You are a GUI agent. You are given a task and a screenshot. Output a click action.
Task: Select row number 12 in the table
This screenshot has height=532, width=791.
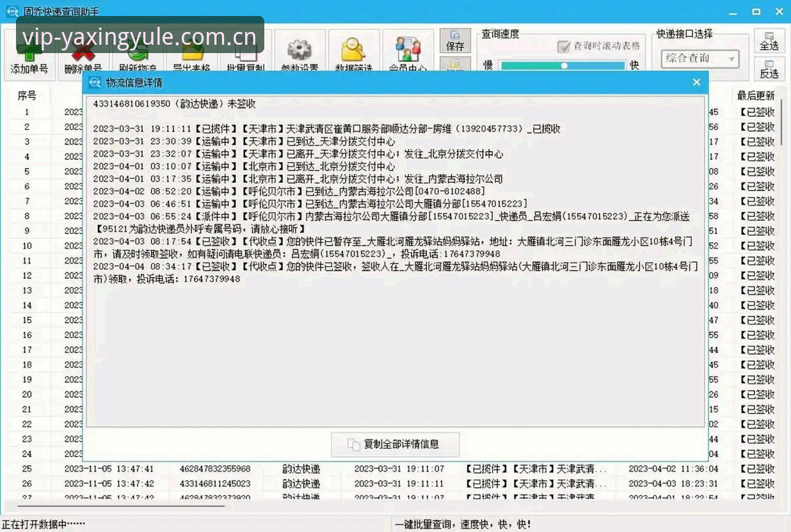[27, 276]
